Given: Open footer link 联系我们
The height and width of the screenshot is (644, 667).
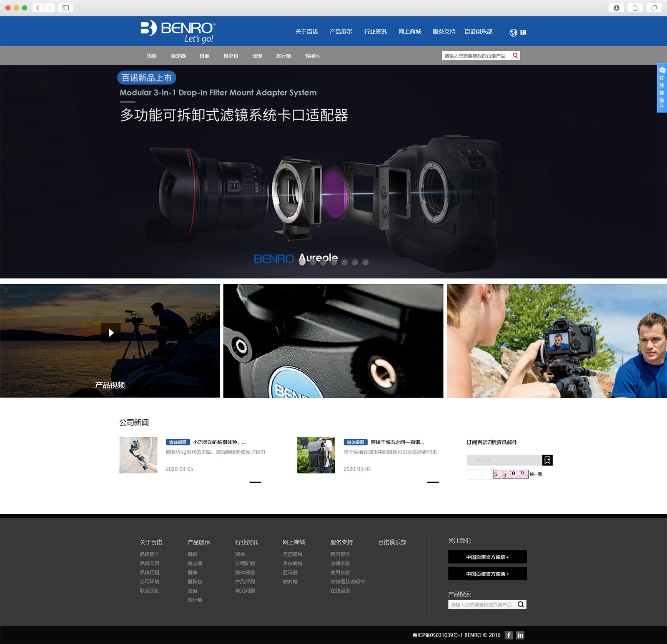Looking at the screenshot, I should tap(150, 591).
